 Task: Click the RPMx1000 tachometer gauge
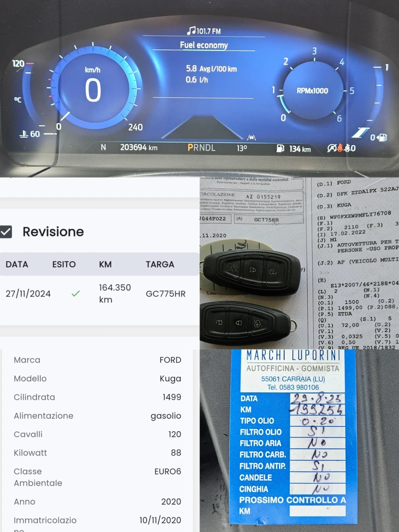[x=312, y=90]
